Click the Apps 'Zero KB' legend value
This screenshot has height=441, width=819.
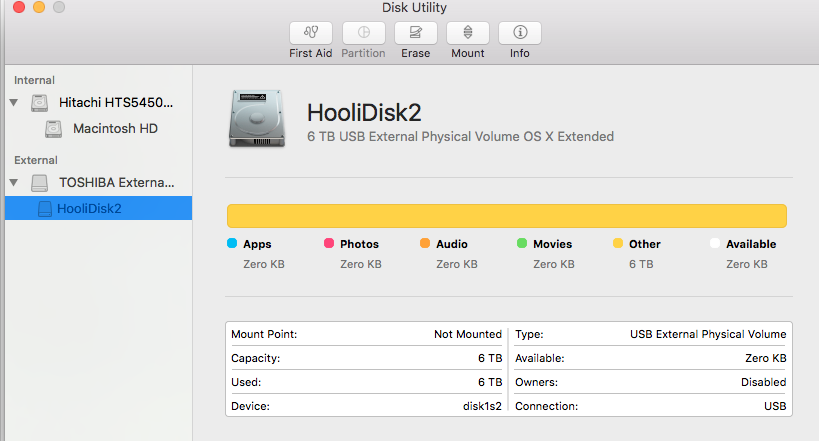pyautogui.click(x=264, y=264)
